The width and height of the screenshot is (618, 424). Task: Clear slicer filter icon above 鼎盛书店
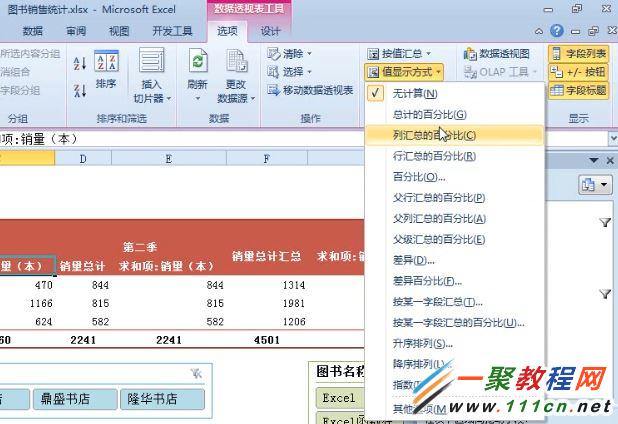[196, 373]
